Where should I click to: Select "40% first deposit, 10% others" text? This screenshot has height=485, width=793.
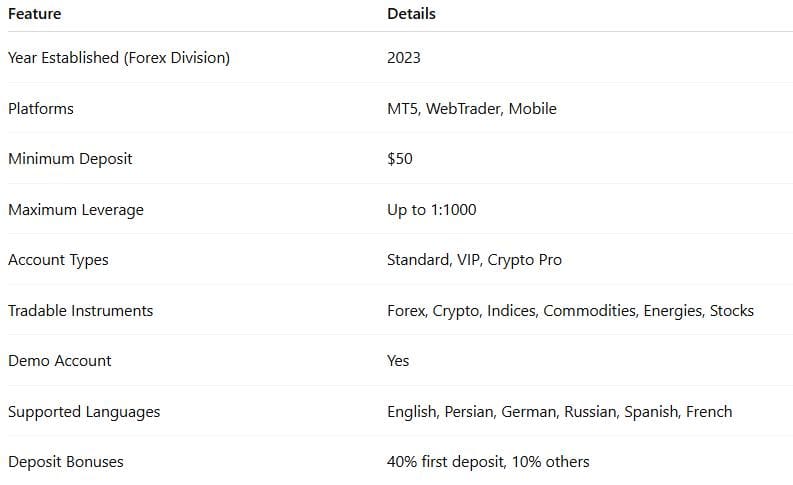click(488, 462)
